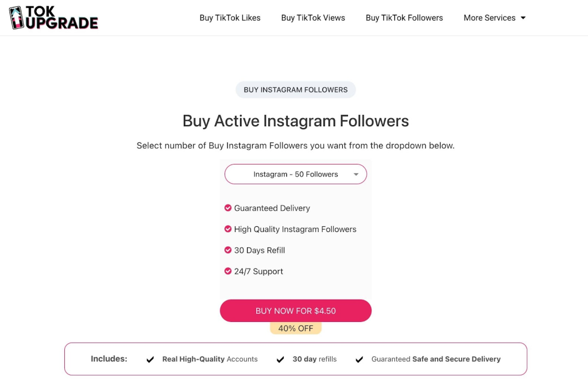Click checkmark beside 30 day refills
The height and width of the screenshot is (388, 588).
pyautogui.click(x=280, y=359)
